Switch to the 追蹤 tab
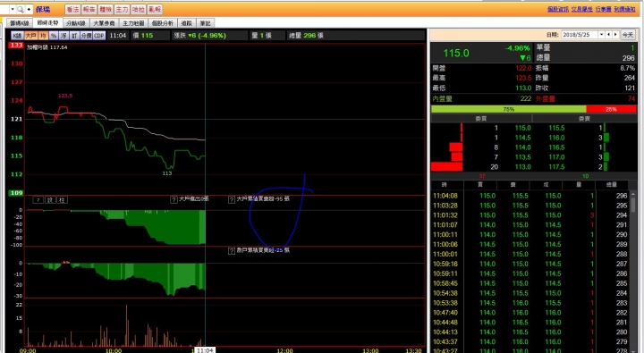644x353 pixels. (187, 23)
